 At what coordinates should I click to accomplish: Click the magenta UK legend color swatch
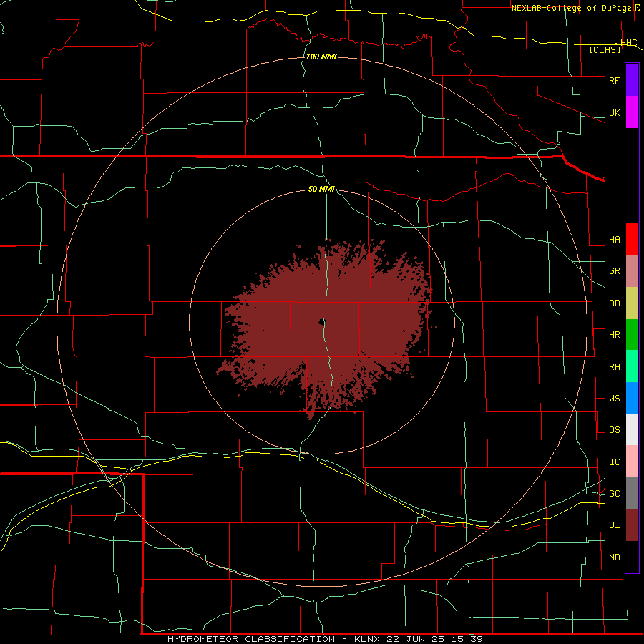tap(632, 112)
